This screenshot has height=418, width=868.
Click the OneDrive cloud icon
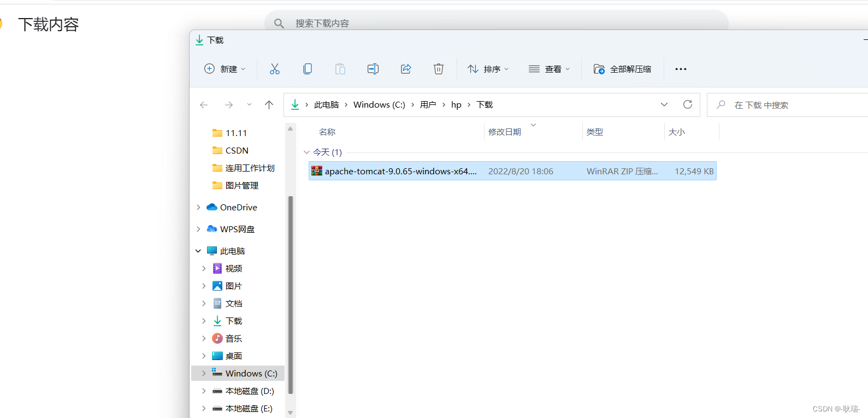pos(212,207)
